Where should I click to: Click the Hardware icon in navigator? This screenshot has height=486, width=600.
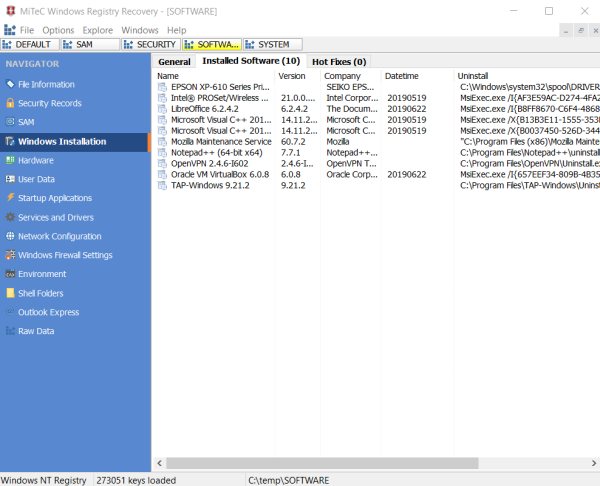click(10, 160)
